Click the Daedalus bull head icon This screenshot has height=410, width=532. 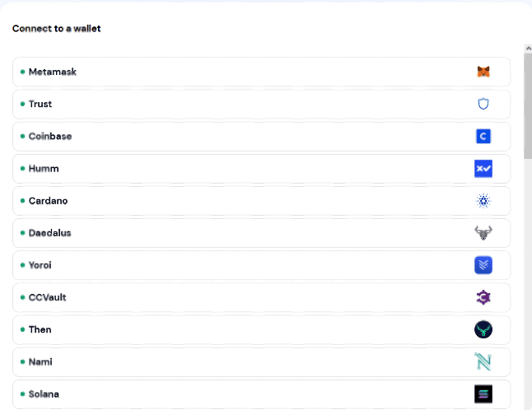pos(483,233)
